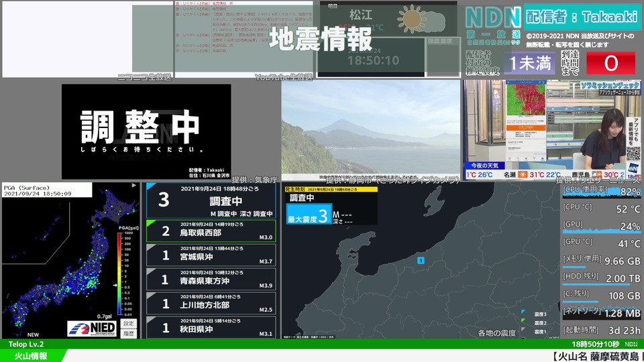
Task: Click the NIED logo
Action: tap(93, 328)
